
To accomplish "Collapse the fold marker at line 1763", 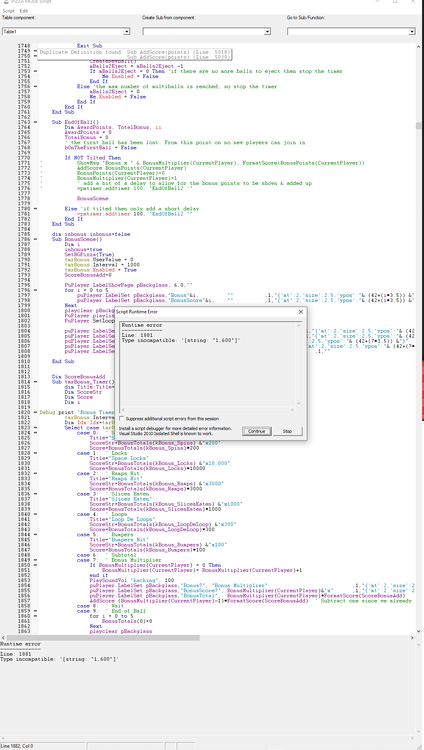I will click(x=35, y=122).
